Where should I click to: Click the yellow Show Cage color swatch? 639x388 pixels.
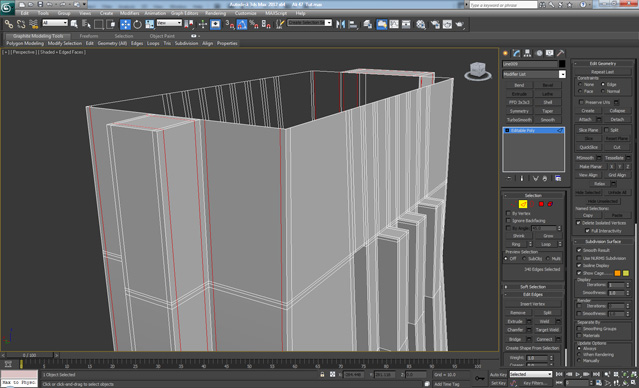pyautogui.click(x=626, y=273)
